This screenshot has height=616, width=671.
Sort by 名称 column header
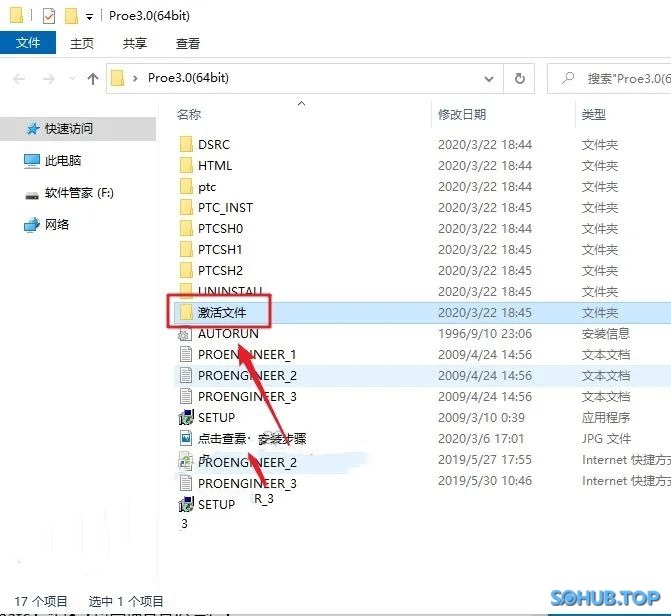point(189,115)
